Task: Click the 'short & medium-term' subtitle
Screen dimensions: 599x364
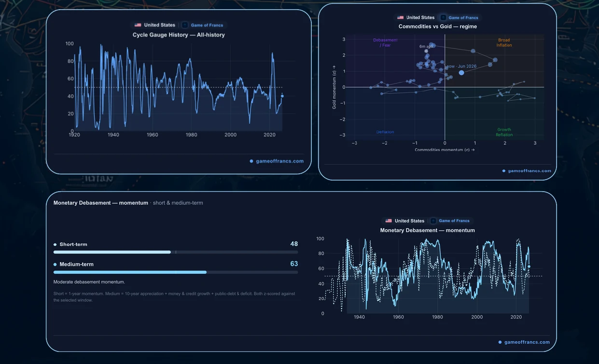Action: click(x=178, y=203)
